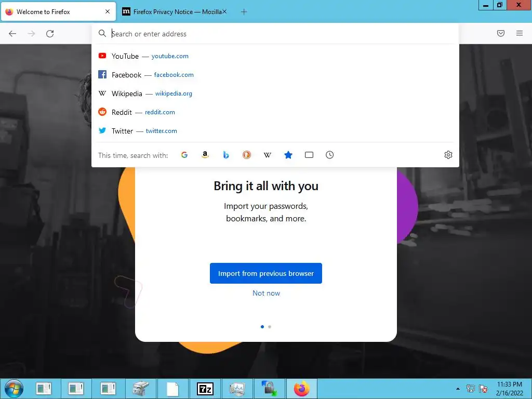
Task: Open the blank document taskbar icon
Action: point(172,389)
